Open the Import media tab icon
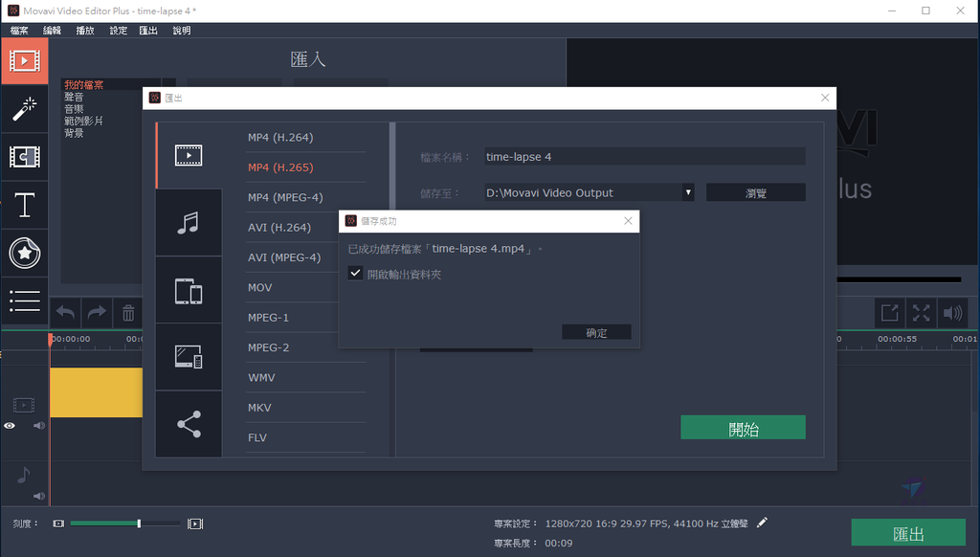Viewport: 980px width, 557px height. (24, 60)
